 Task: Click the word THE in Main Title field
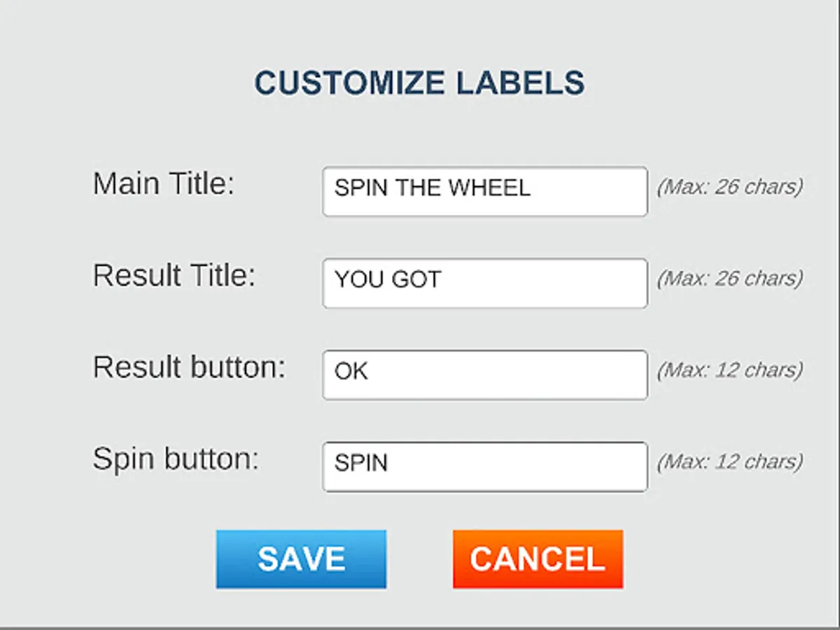click(x=418, y=188)
